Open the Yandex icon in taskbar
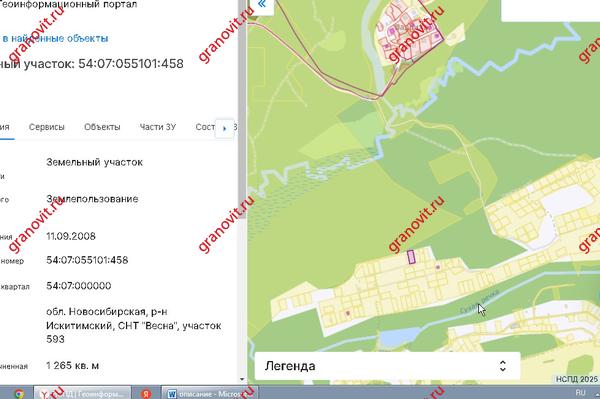600x399 pixels. 146,394
